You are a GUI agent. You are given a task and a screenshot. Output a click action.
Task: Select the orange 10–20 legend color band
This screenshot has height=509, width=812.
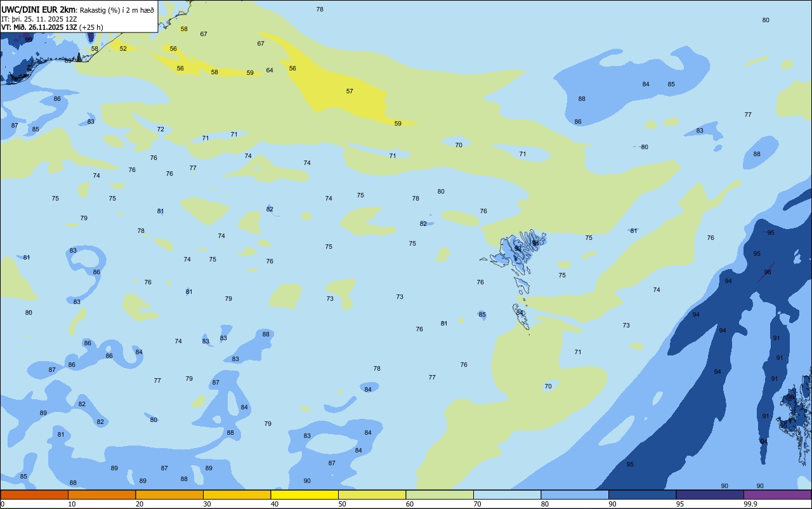coord(101,494)
